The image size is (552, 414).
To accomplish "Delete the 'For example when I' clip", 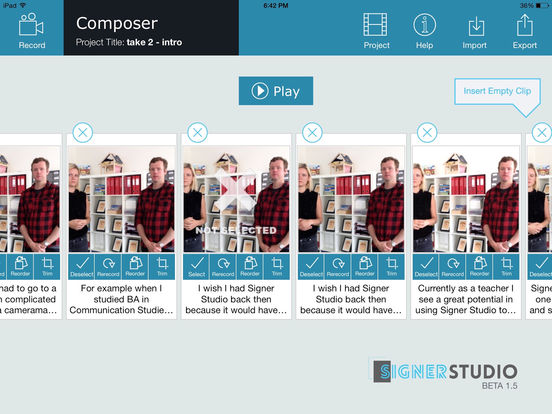I will point(83,132).
